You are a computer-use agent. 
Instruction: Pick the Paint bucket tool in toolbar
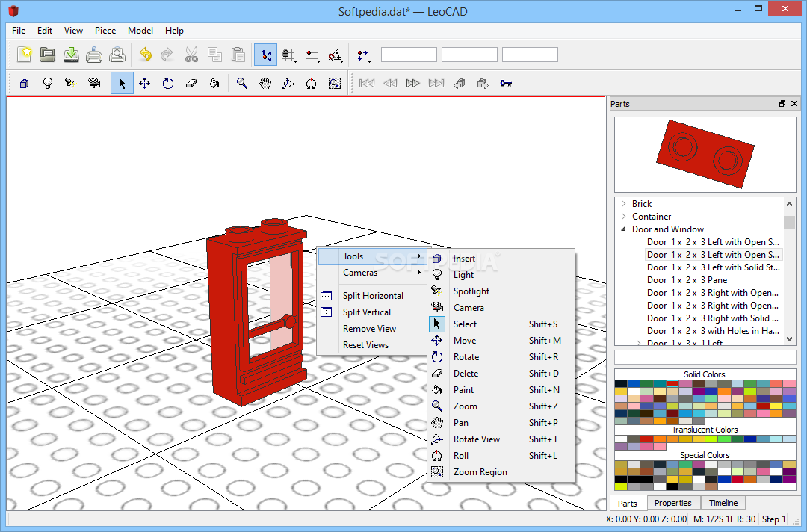click(214, 84)
